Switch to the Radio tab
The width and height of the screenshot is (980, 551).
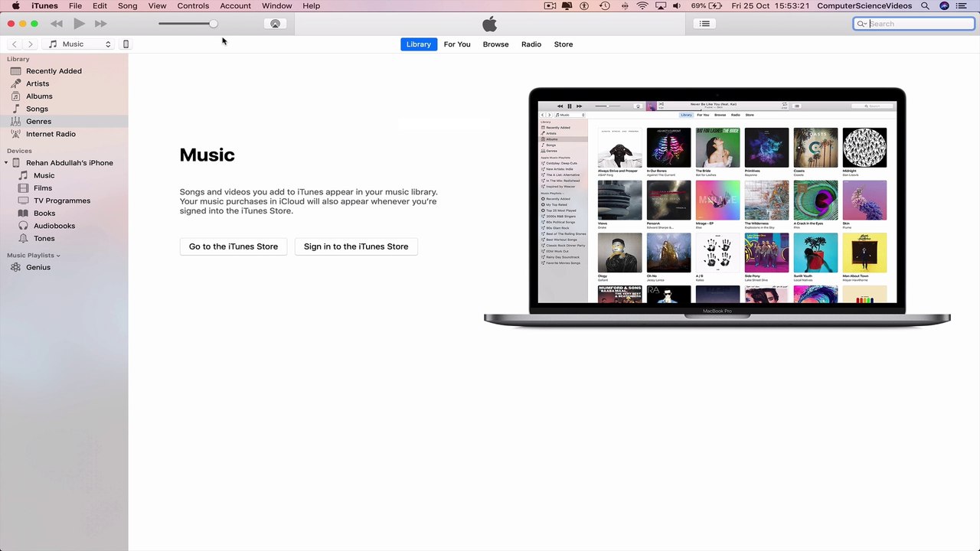pyautogui.click(x=531, y=44)
